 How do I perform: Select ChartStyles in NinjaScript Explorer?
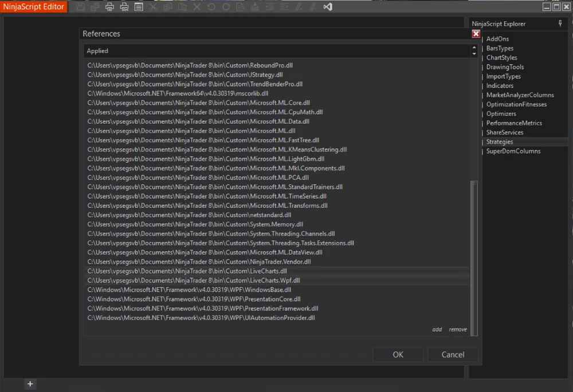[x=501, y=58]
